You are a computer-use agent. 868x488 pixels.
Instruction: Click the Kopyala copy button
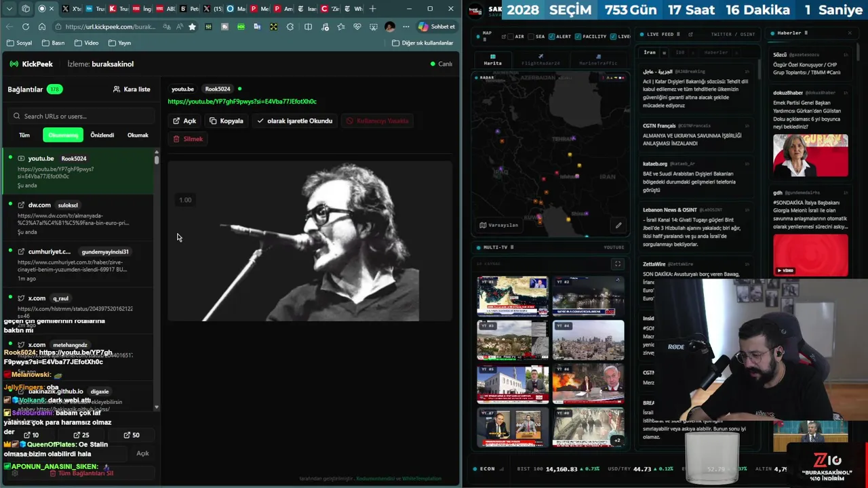226,121
